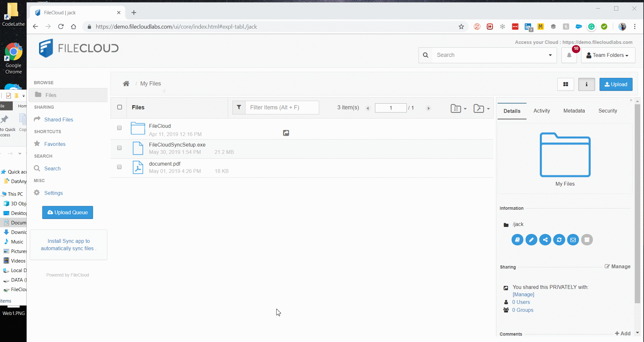This screenshot has width=644, height=342.
Task: Open the share folder action icon
Action: click(545, 240)
